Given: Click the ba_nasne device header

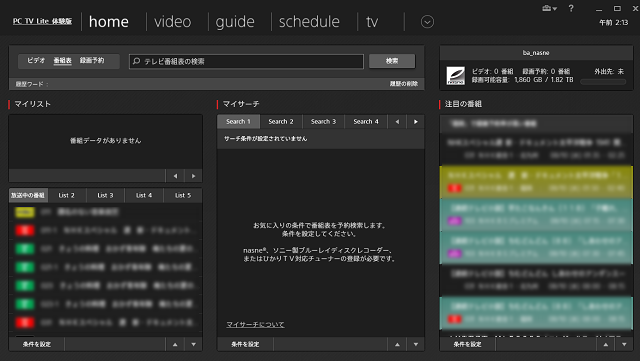Looking at the screenshot, I should [x=536, y=53].
